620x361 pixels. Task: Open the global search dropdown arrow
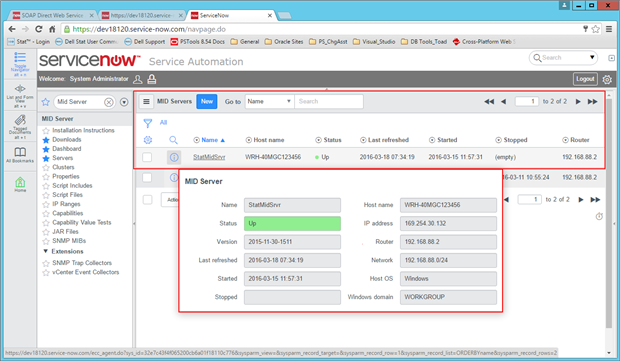tap(592, 58)
